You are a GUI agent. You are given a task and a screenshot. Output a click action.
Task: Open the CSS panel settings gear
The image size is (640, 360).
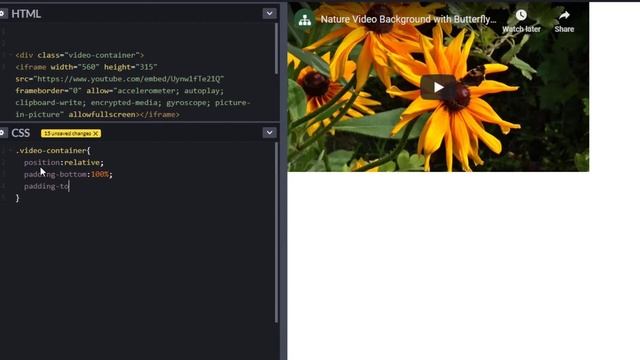(x=2, y=133)
